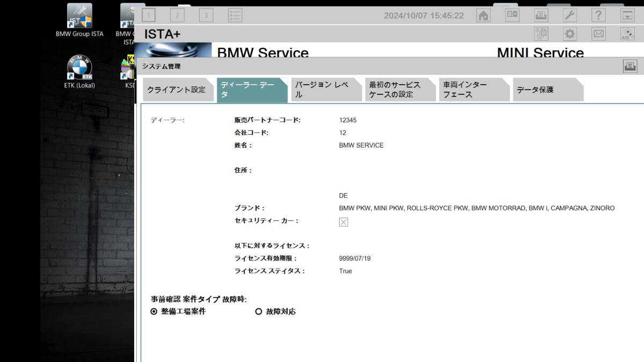The width and height of the screenshot is (644, 362).
Task: Click the envelope message icon
Action: (599, 34)
